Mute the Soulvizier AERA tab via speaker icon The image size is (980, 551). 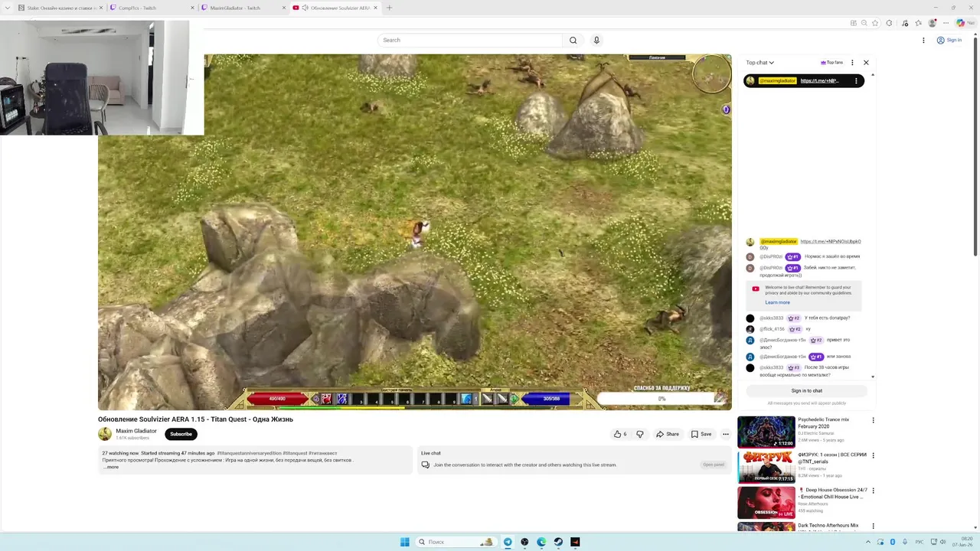tap(305, 8)
